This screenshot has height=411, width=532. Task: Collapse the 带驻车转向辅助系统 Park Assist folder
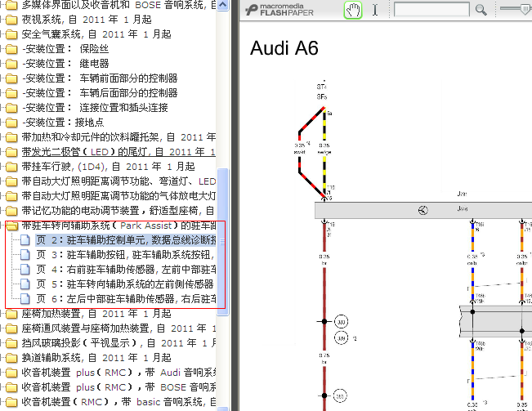2,226
